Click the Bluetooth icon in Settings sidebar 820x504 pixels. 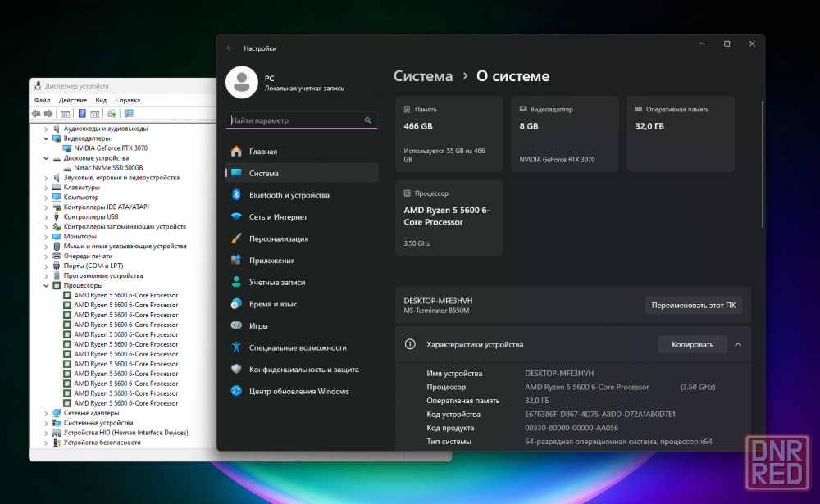point(236,195)
